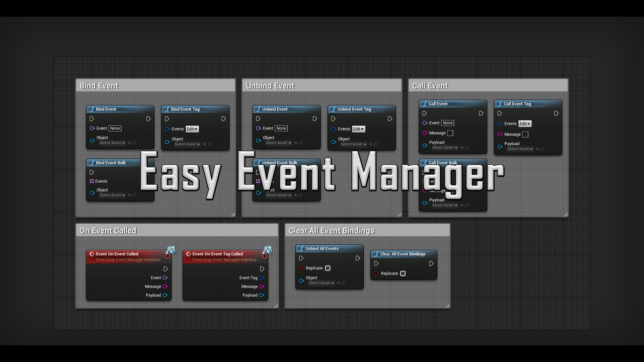Open Select Asset dropdown in Call Event Bulk
The image size is (644, 362).
pos(445,205)
